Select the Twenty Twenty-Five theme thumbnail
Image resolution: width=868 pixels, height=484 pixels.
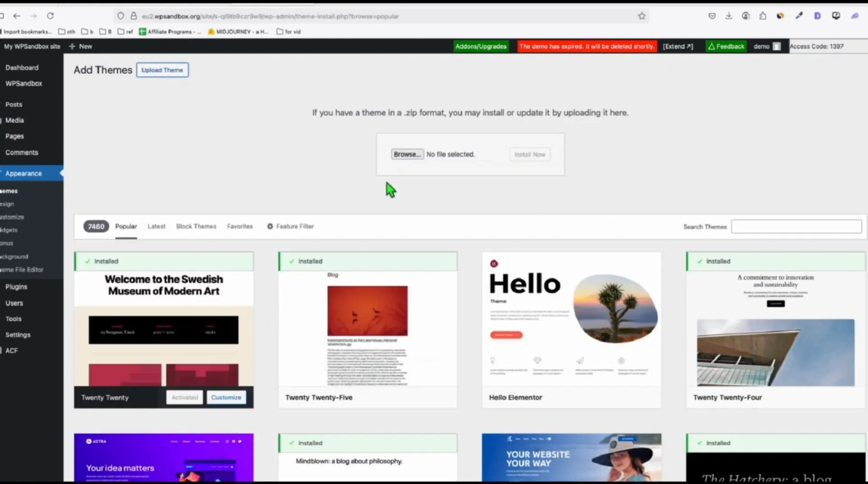[368, 329]
